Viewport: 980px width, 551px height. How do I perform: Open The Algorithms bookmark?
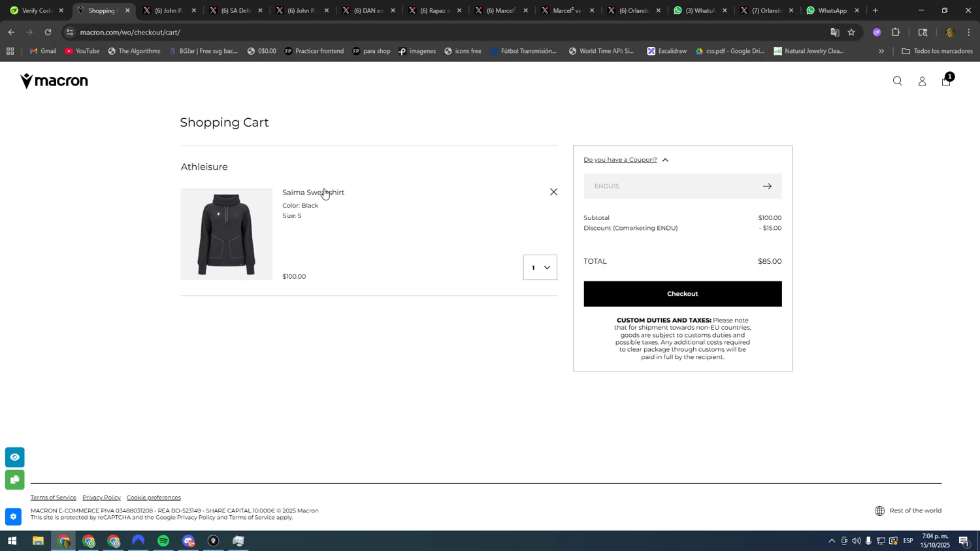pos(134,51)
